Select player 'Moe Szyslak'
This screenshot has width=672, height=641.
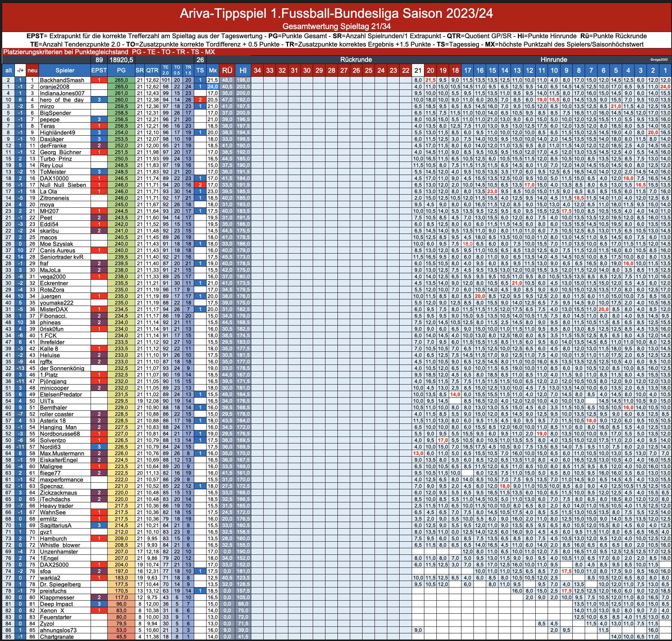[x=56, y=244]
